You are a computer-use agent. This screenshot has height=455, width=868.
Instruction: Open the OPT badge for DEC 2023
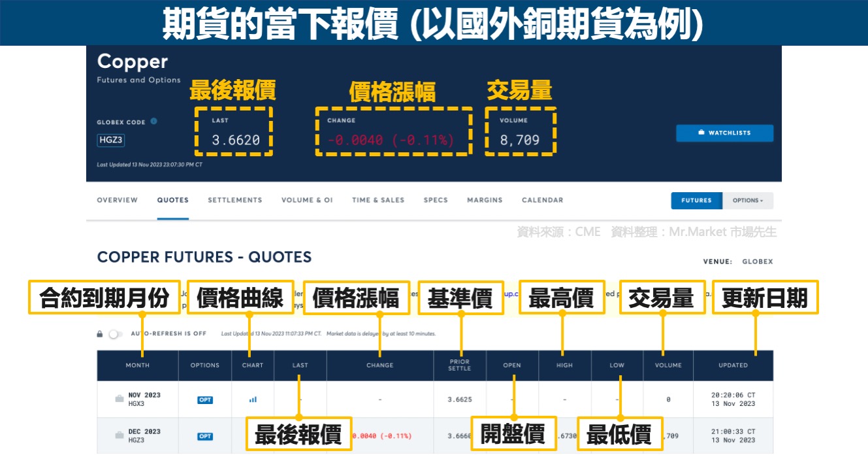click(x=205, y=436)
